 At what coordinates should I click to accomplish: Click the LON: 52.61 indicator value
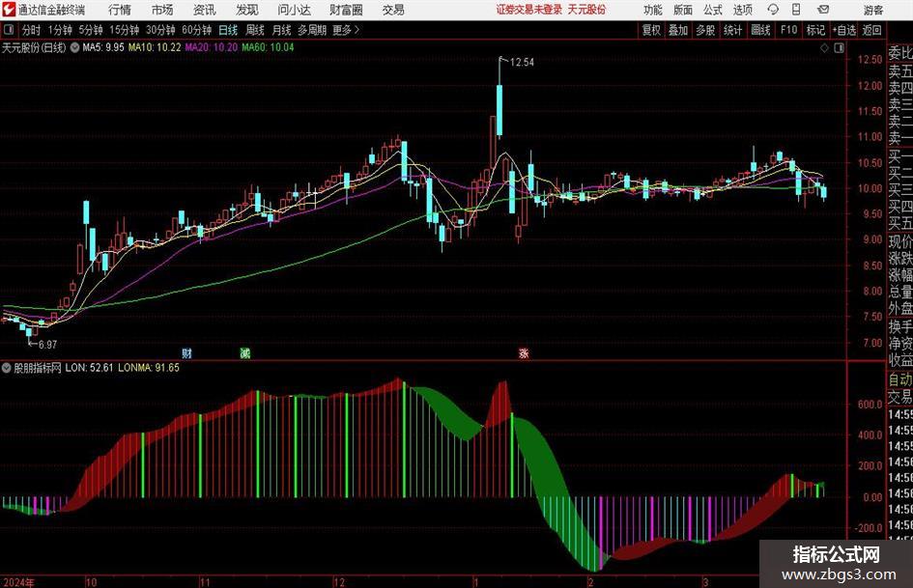[x=89, y=368]
